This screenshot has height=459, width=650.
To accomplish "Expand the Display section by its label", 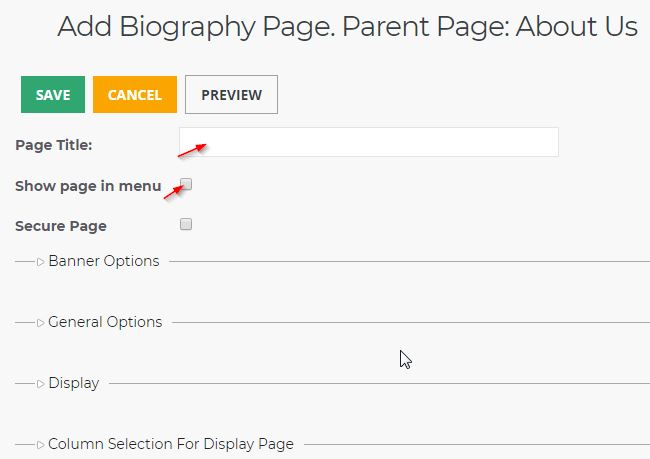I will [x=73, y=383].
